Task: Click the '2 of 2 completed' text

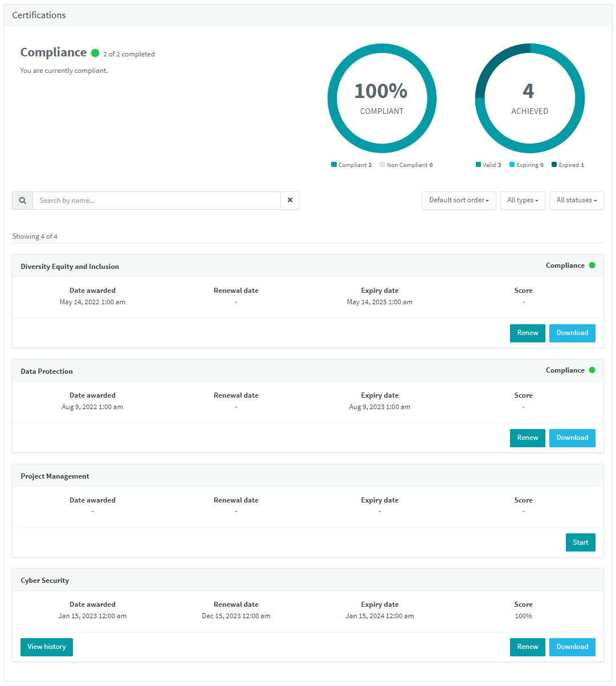Action: pyautogui.click(x=129, y=54)
